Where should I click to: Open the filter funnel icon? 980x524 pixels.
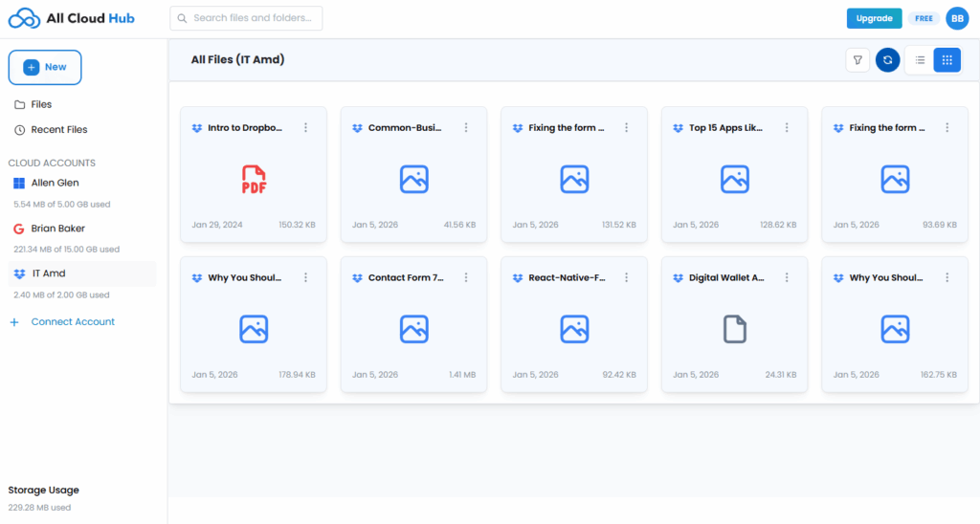click(857, 60)
